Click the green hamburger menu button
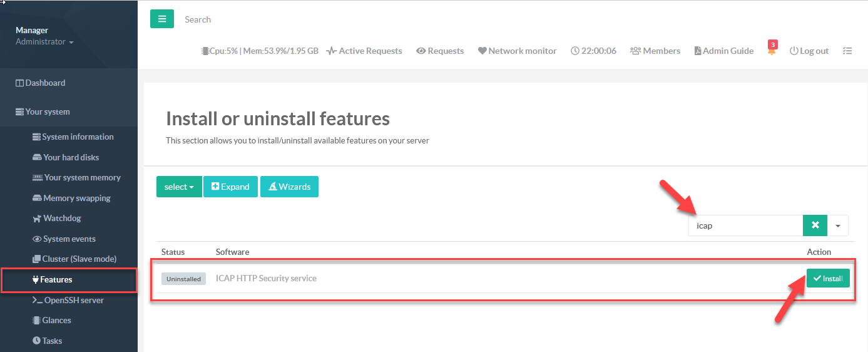The image size is (868, 352). pyautogui.click(x=161, y=19)
